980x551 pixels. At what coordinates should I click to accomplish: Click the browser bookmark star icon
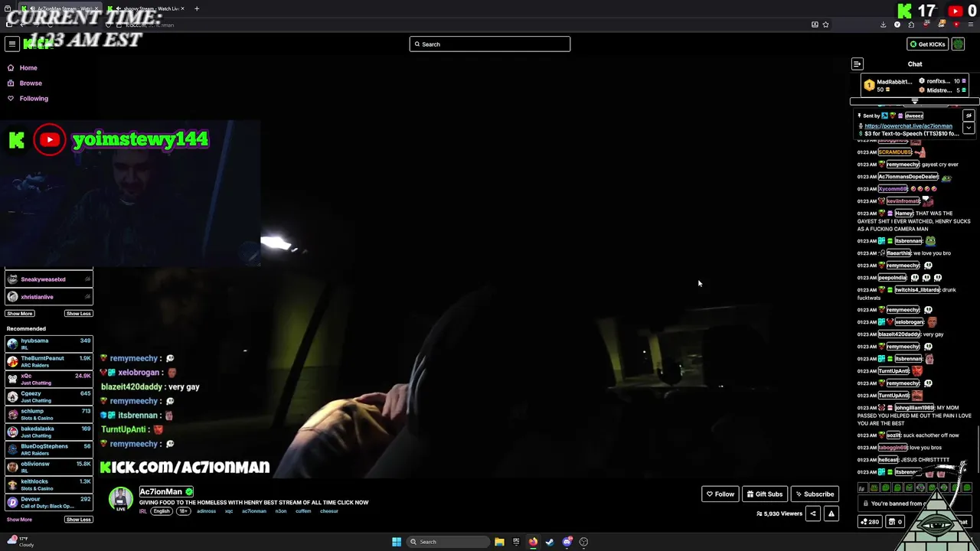click(x=825, y=24)
